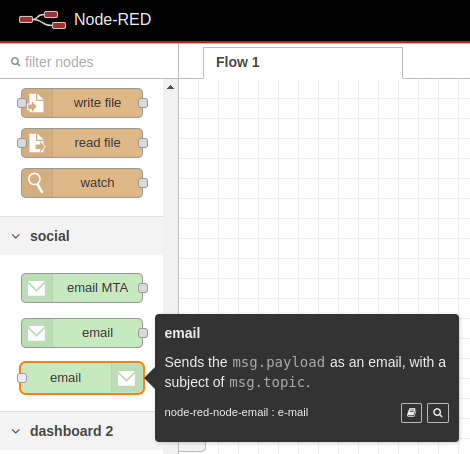Screen dimensions: 470x454
Task: Click the search icon in email tooltip
Action: (438, 413)
